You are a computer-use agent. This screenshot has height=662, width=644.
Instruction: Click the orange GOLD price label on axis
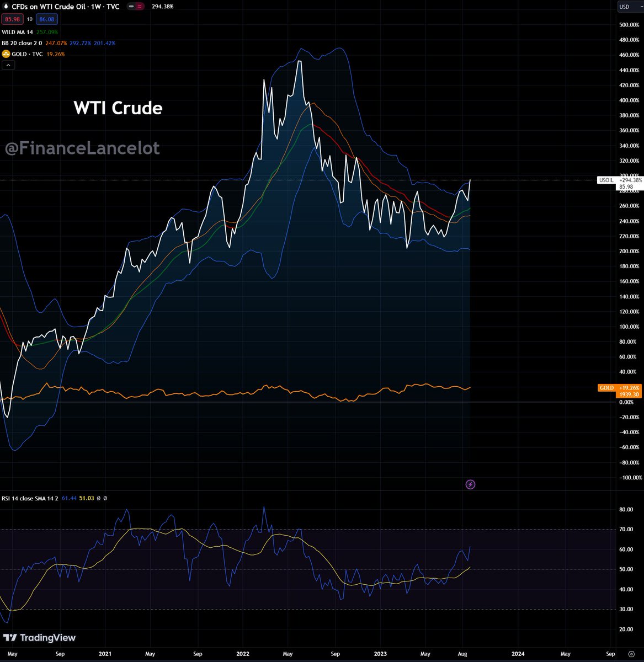[x=606, y=388]
